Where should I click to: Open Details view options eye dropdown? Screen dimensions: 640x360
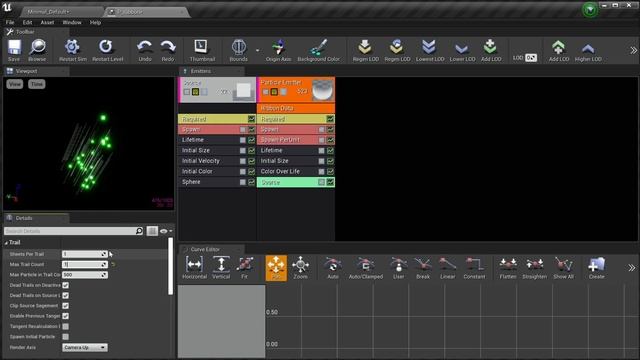166,231
